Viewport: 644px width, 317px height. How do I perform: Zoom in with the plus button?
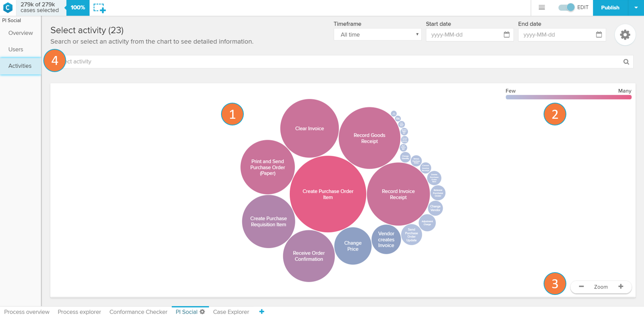(621, 287)
